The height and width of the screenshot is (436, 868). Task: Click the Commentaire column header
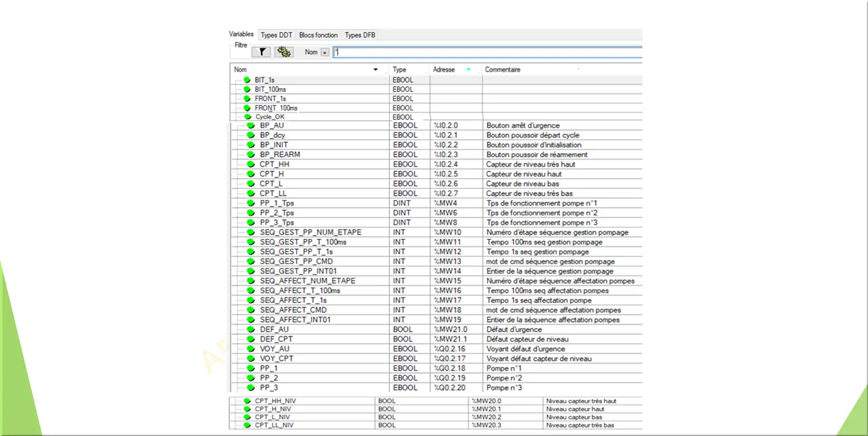point(502,69)
